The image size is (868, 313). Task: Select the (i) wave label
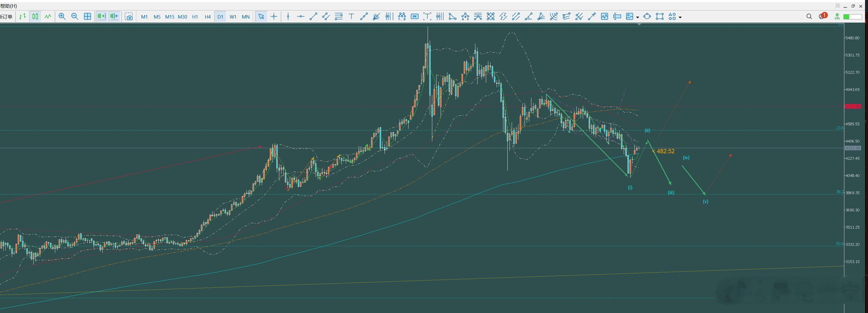click(630, 187)
